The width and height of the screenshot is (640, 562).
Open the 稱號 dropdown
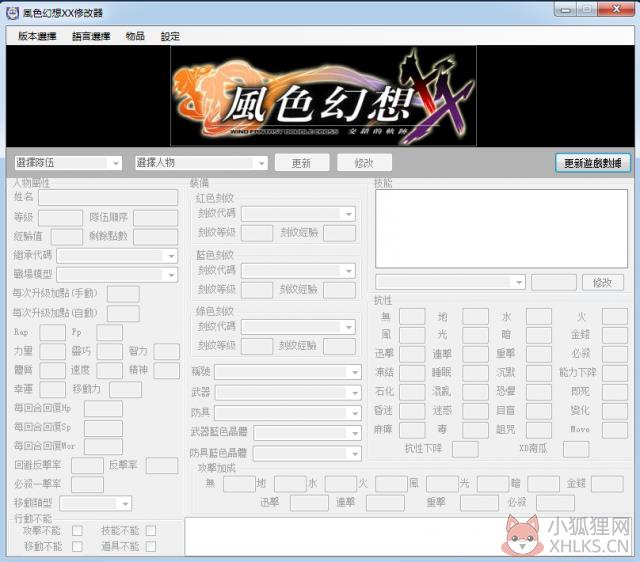pyautogui.click(x=288, y=372)
